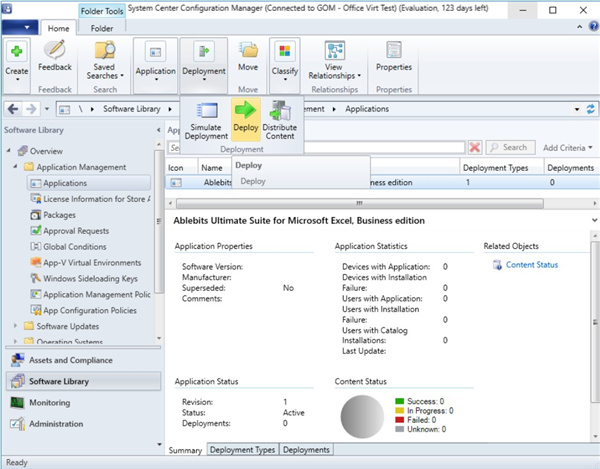
Task: Sort by the Deployments column
Action: [572, 168]
